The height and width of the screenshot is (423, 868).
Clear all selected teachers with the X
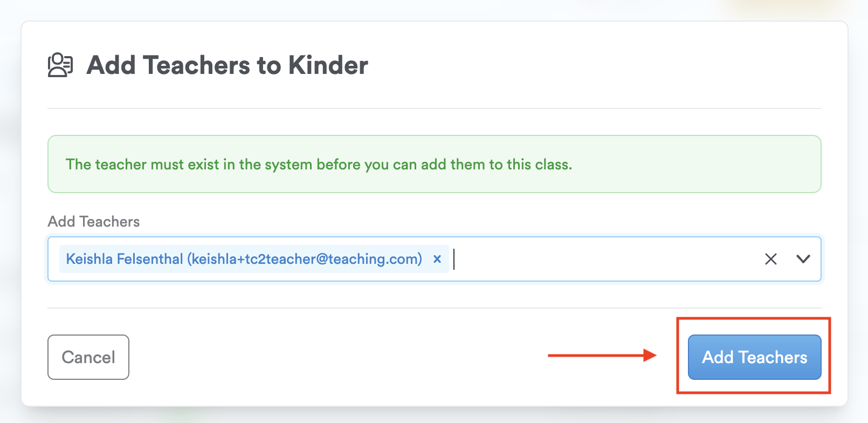tap(771, 259)
